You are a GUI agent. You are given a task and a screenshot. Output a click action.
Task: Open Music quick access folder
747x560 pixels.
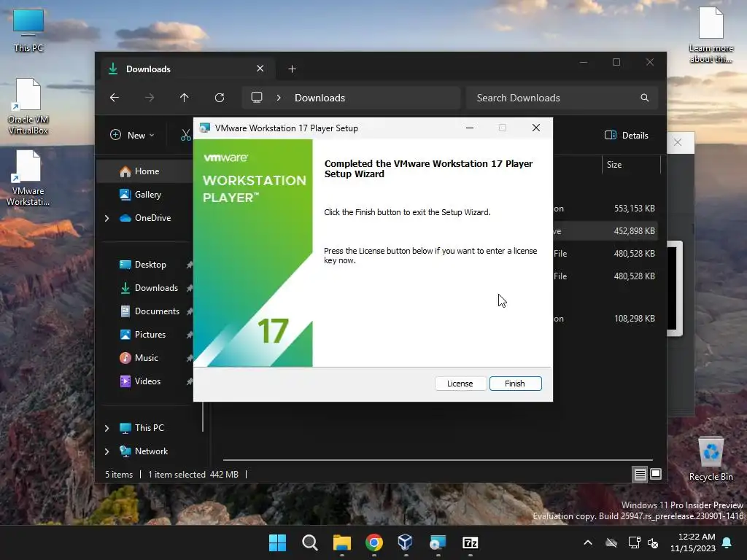(146, 357)
